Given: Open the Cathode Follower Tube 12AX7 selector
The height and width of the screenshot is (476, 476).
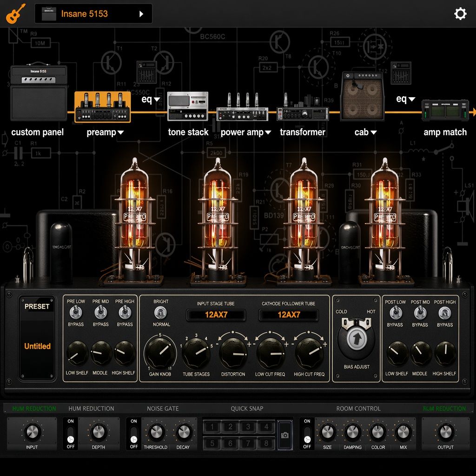Looking at the screenshot, I should (x=289, y=315).
